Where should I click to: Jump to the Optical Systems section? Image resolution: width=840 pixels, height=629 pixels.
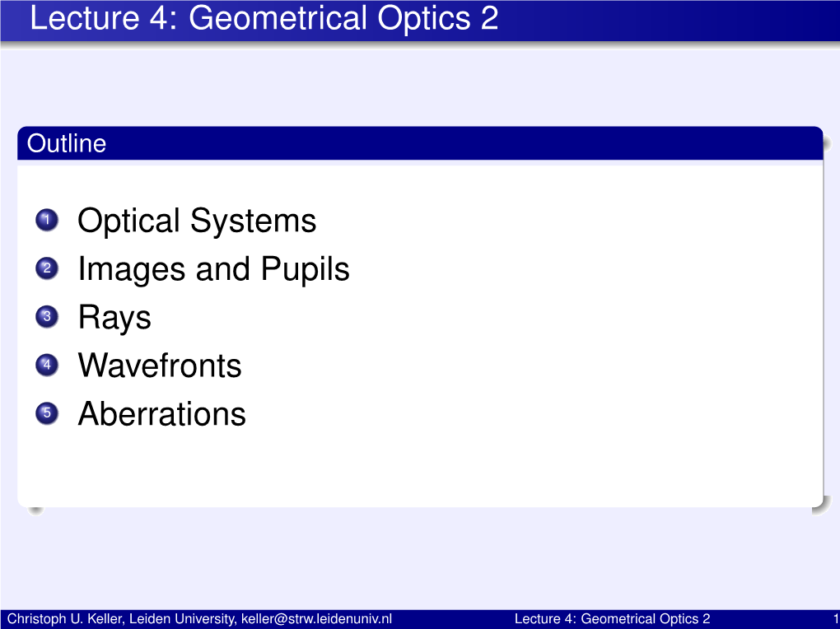[x=197, y=221]
